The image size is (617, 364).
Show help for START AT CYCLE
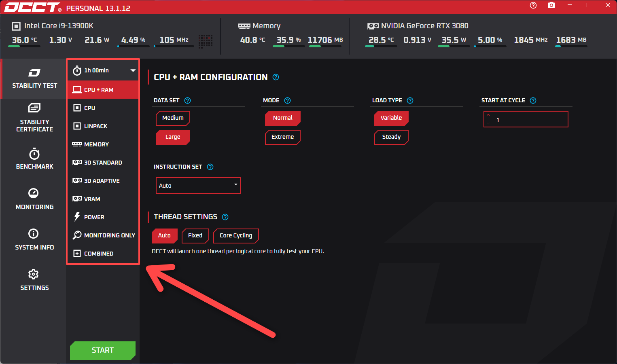pyautogui.click(x=533, y=100)
